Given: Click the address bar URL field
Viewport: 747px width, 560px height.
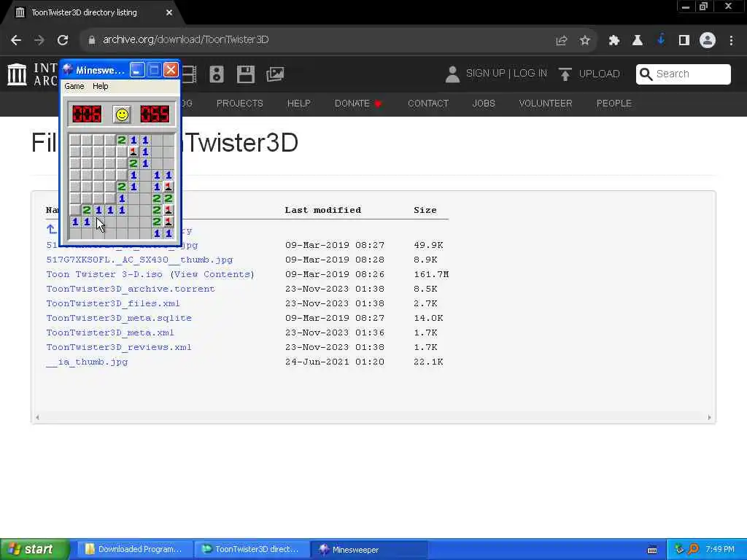Looking at the screenshot, I should click(x=186, y=39).
